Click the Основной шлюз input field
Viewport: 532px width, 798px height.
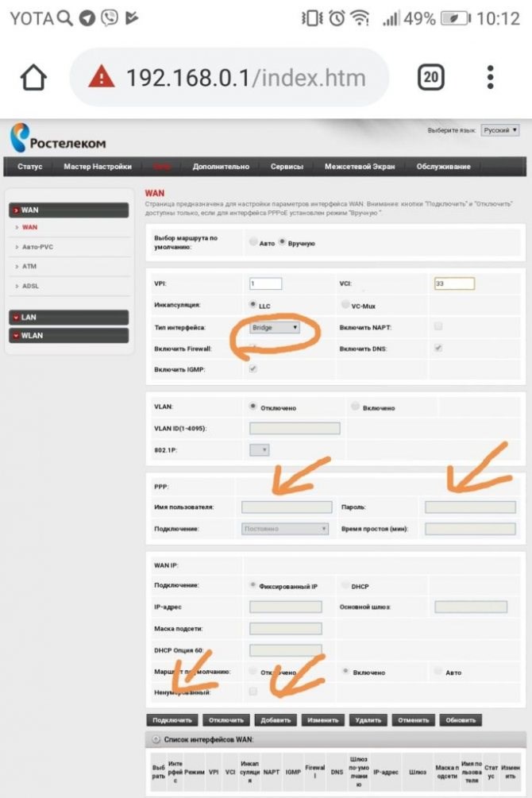(x=471, y=607)
